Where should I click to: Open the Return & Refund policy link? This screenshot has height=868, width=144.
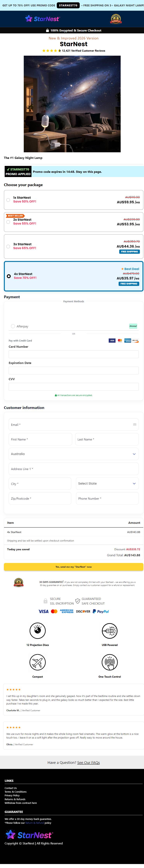point(34,823)
